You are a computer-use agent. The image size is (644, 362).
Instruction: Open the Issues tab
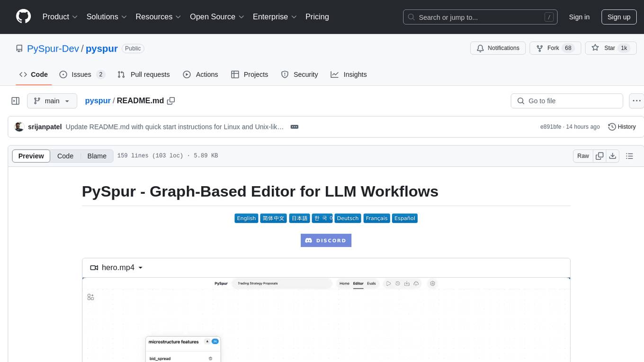click(81, 74)
